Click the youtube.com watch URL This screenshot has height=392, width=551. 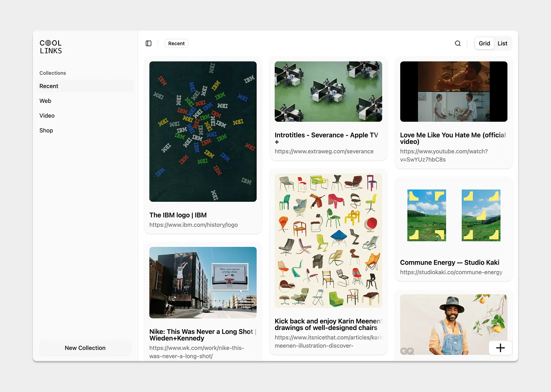click(x=444, y=155)
